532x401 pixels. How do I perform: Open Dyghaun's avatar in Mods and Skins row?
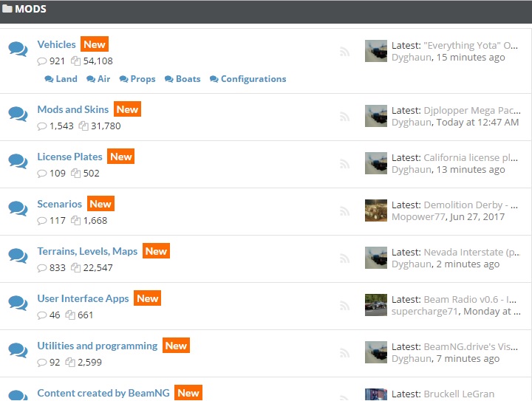(x=376, y=116)
